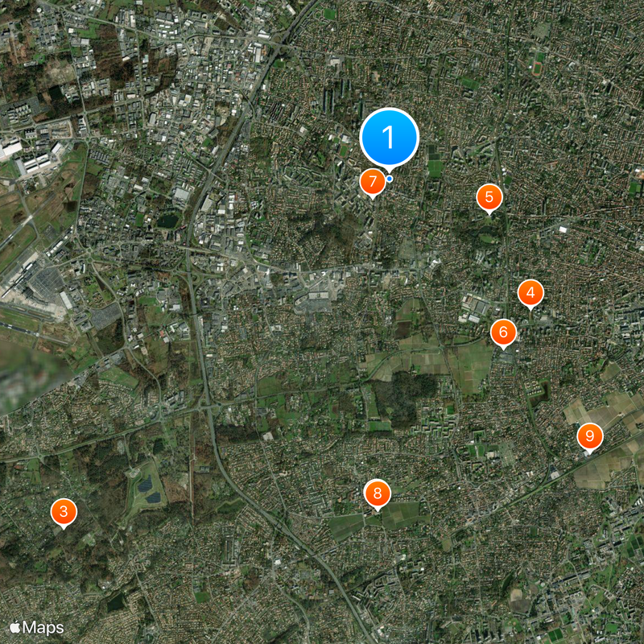Screen dimensions: 644x644
Task: Open the orange pin numbered 8
Action: (377, 493)
